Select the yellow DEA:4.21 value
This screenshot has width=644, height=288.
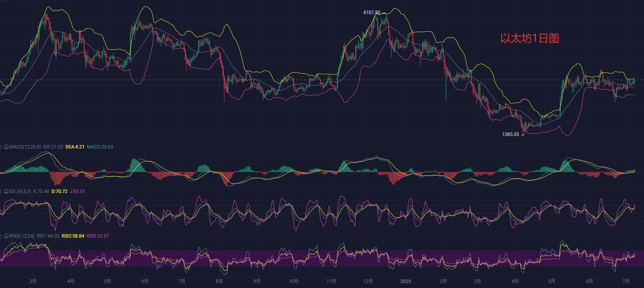click(75, 147)
